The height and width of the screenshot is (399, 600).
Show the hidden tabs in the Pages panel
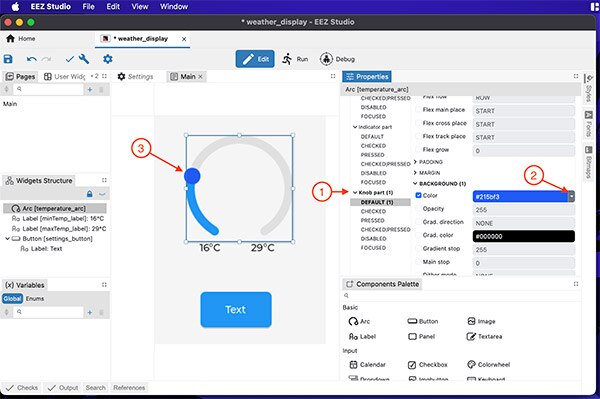point(95,76)
